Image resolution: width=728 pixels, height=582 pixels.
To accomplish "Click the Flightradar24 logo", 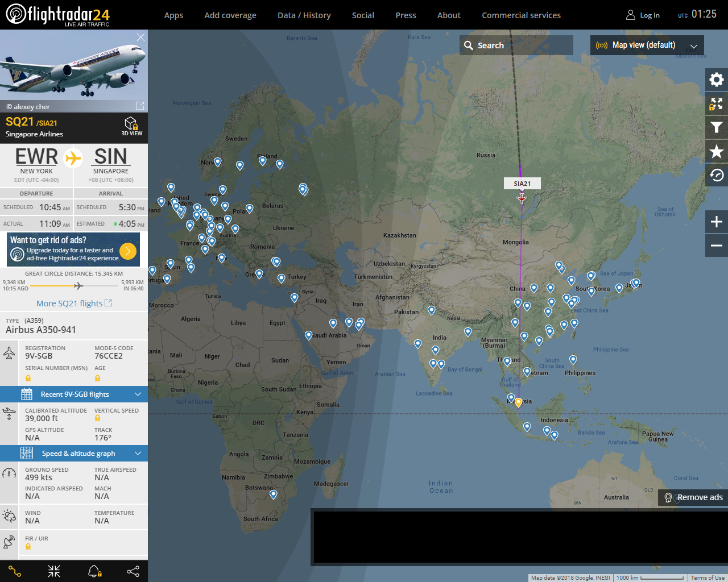I will tap(57, 15).
